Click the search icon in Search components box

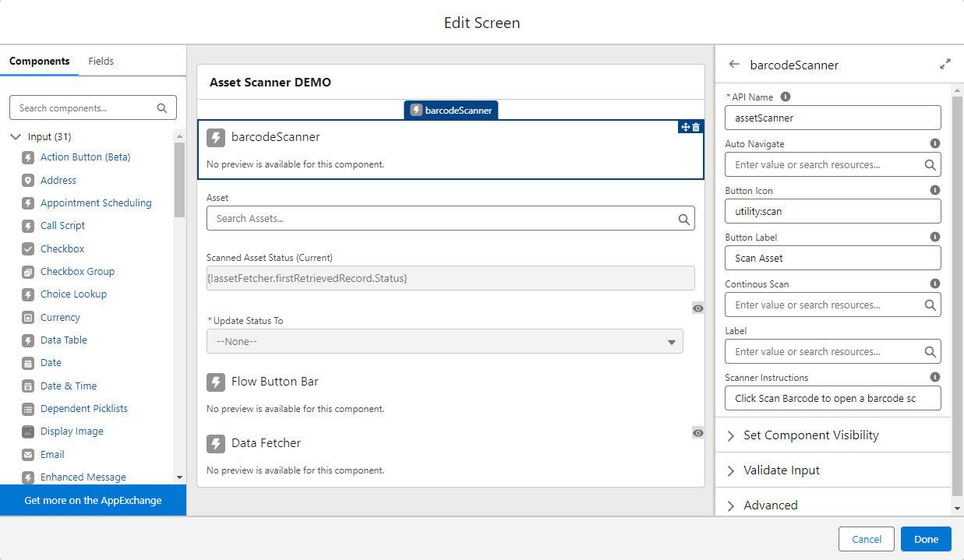click(162, 108)
